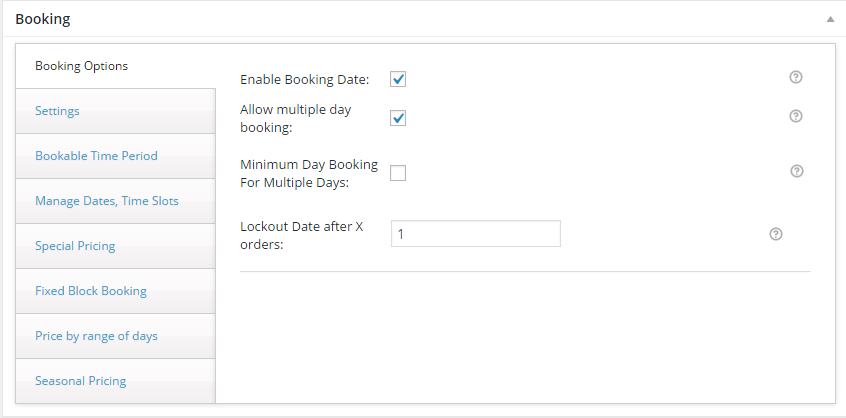Click the Booking panel header title
This screenshot has width=846, height=418.
tap(43, 19)
